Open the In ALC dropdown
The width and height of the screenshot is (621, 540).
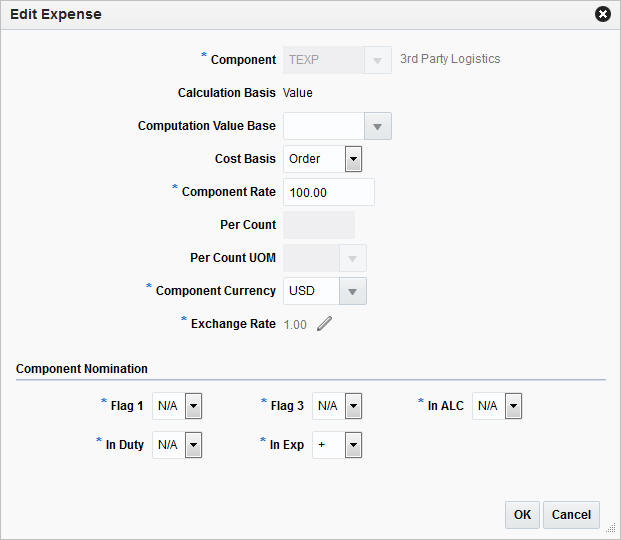[x=513, y=406]
